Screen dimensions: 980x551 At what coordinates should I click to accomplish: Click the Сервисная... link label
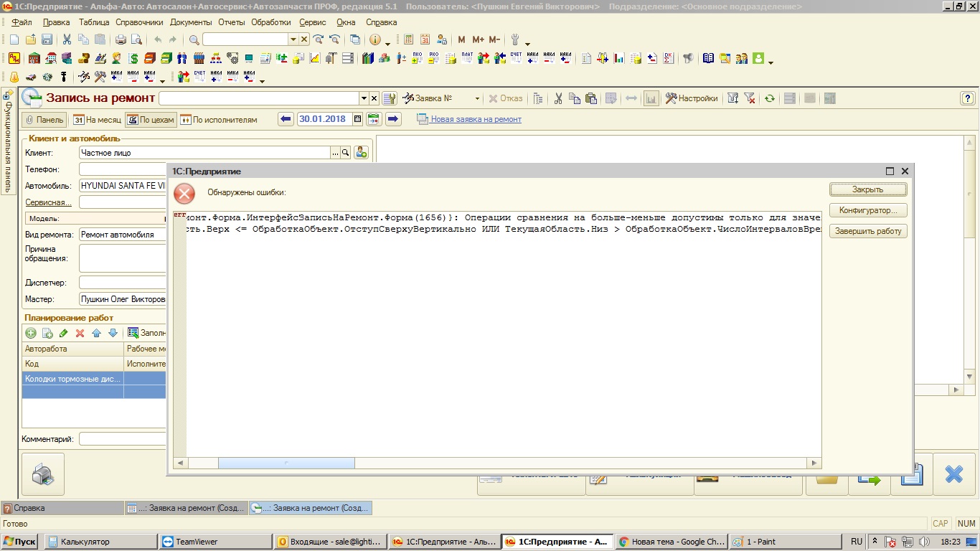pyautogui.click(x=48, y=202)
